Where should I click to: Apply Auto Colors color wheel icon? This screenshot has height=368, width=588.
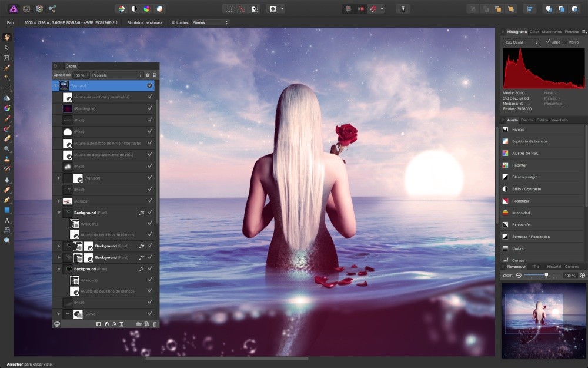click(x=147, y=9)
